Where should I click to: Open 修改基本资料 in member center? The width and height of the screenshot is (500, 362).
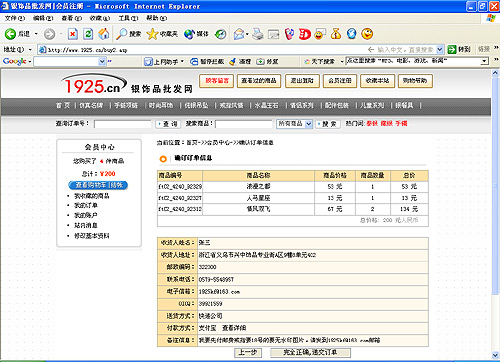coord(91,236)
